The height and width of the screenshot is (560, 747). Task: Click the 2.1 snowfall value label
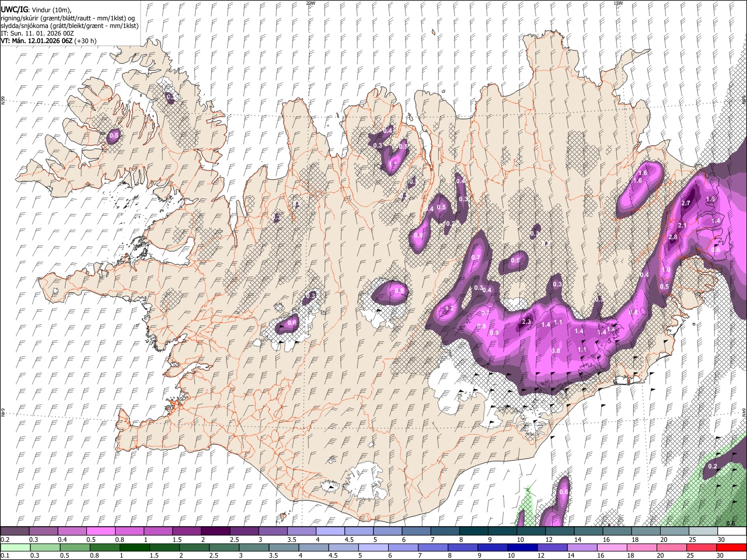pos(682,225)
